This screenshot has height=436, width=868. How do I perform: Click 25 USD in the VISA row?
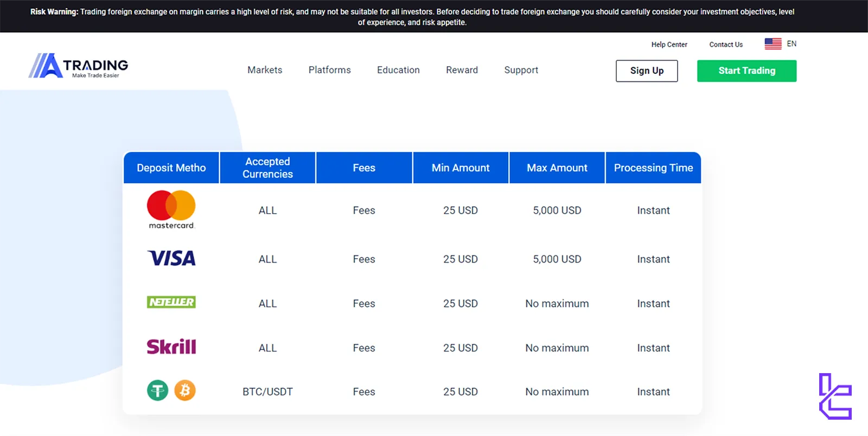[461, 259]
